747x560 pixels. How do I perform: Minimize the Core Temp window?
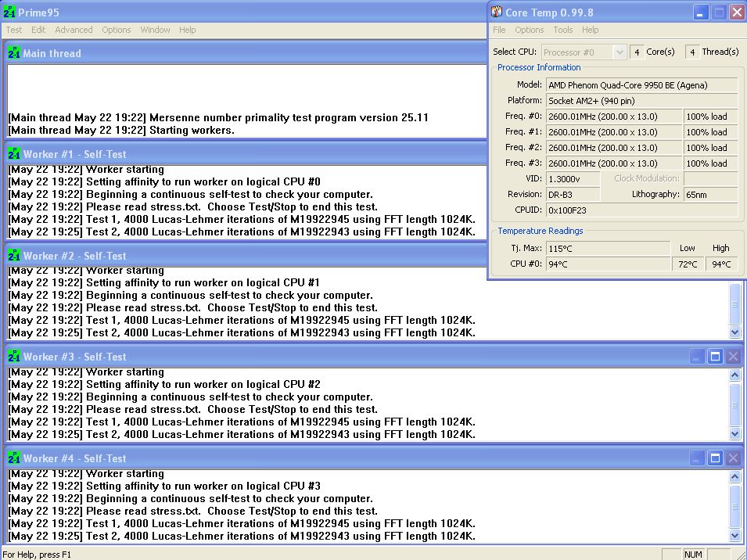700,13
